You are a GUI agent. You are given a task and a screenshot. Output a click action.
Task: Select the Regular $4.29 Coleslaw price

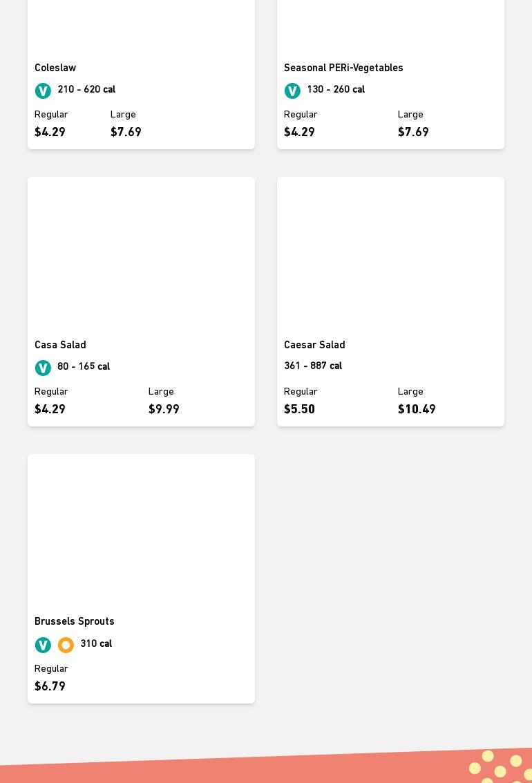(x=50, y=132)
